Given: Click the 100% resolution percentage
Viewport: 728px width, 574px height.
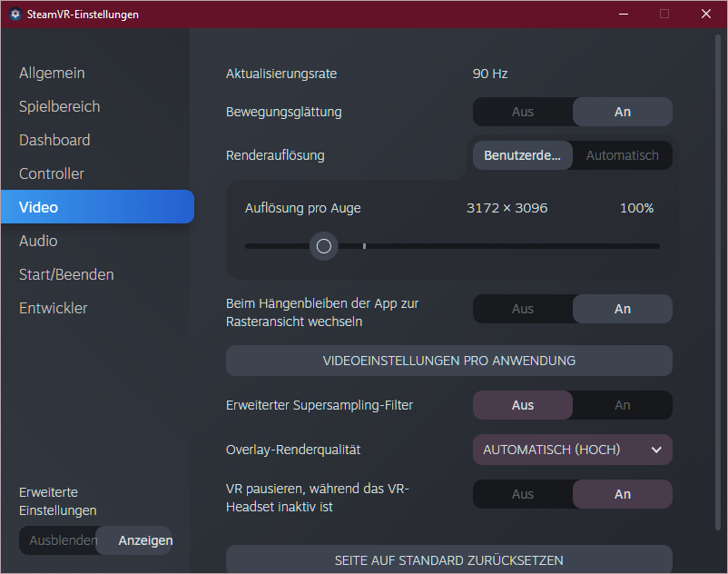Looking at the screenshot, I should tap(636, 208).
